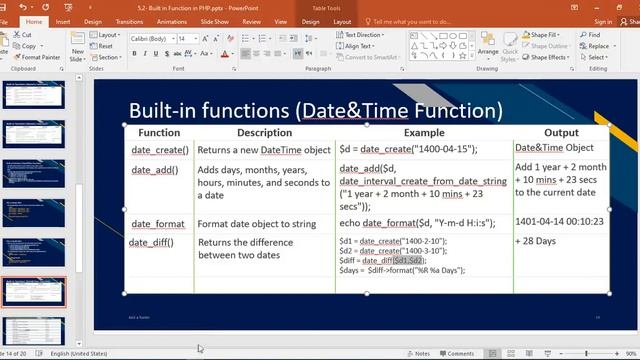Click the slide panel scroll down arrow

click(79, 344)
